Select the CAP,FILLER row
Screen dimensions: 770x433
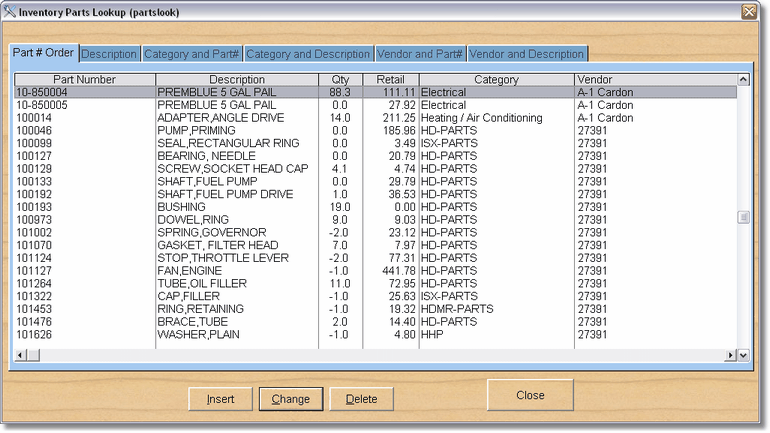[376, 297]
